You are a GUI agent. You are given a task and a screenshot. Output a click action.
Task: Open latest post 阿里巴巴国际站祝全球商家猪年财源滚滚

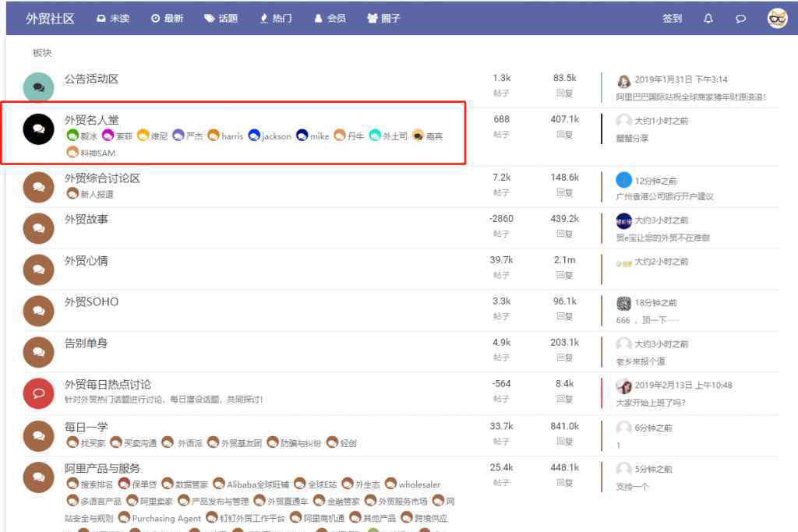(690, 97)
